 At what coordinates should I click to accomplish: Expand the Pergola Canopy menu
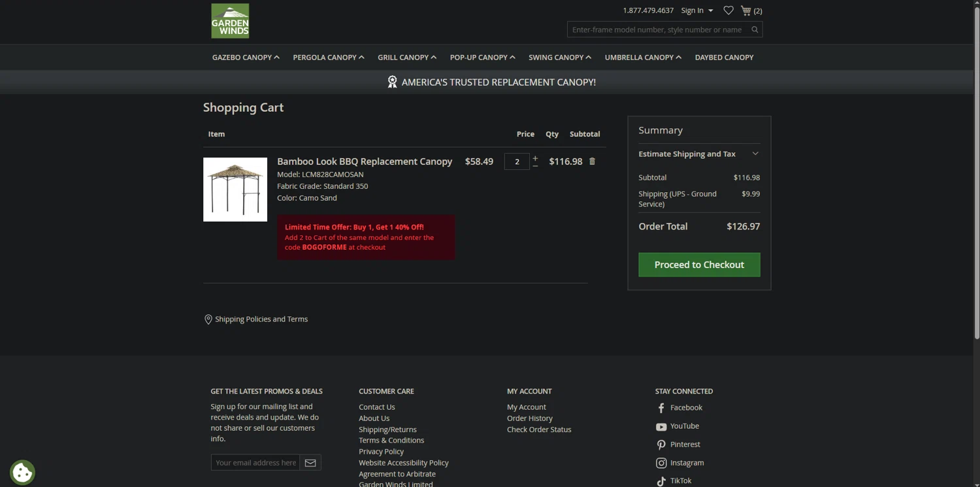[329, 58]
